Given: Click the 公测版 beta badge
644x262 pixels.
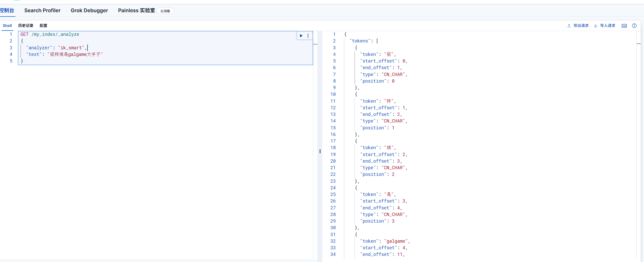Looking at the screenshot, I should tap(165, 11).
